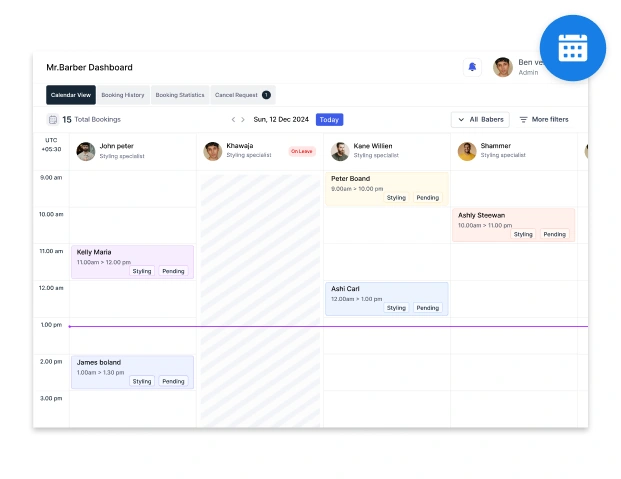Open James boland's booking card
This screenshot has height=479, width=621.
[132, 366]
